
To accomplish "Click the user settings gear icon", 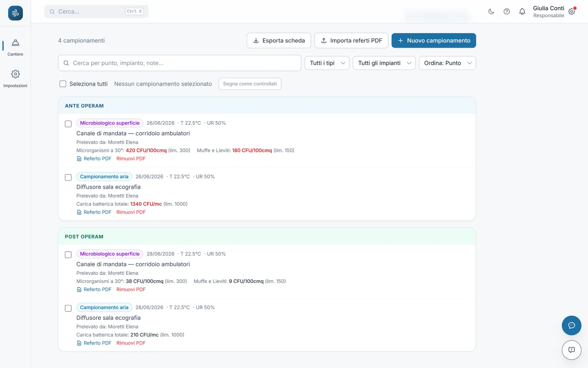I will (572, 11).
